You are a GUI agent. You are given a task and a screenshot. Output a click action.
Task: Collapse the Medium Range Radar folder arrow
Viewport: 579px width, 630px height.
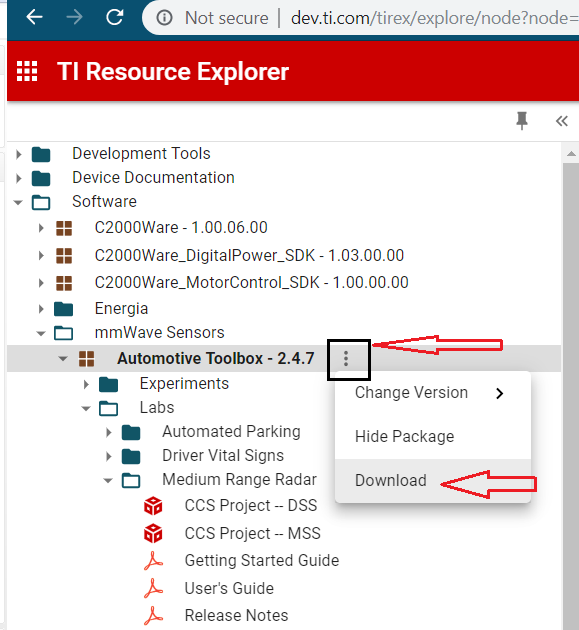coord(108,481)
